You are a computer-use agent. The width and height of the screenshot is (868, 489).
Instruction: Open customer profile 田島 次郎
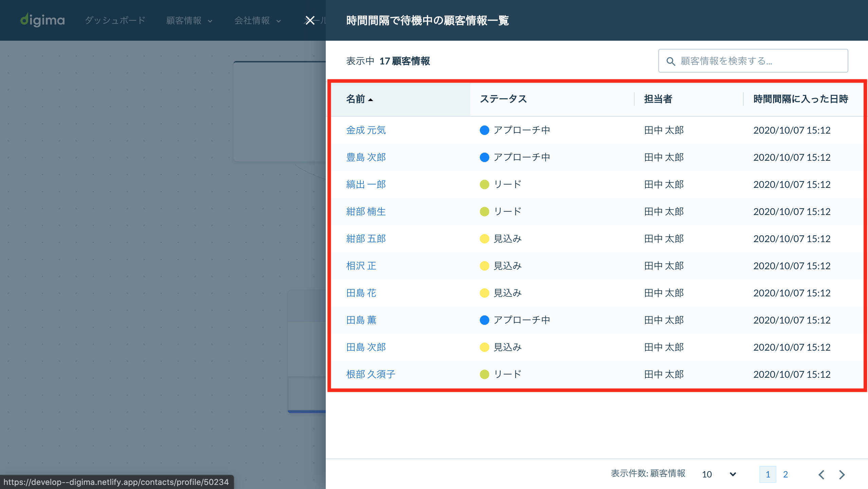366,347
